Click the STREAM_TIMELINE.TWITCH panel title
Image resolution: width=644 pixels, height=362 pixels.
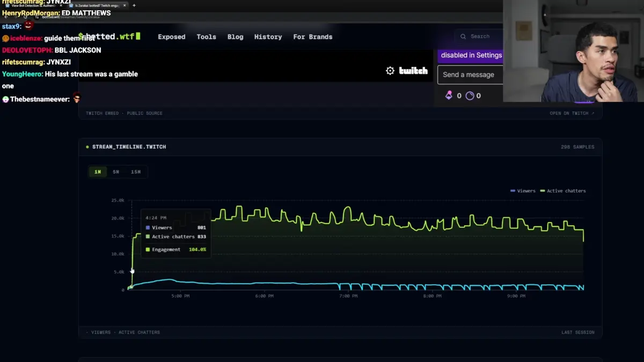129,147
